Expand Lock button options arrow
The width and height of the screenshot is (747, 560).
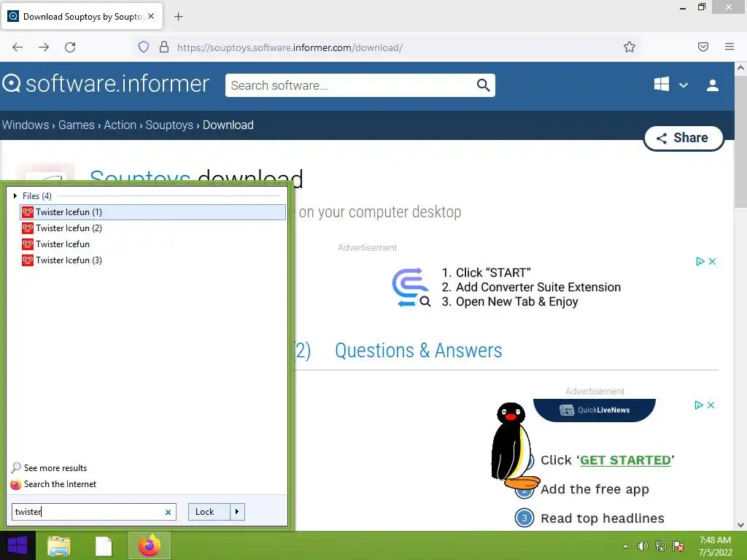237,512
